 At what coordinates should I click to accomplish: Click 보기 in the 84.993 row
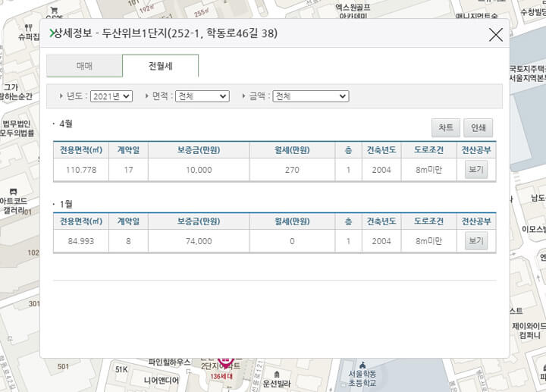coord(476,241)
